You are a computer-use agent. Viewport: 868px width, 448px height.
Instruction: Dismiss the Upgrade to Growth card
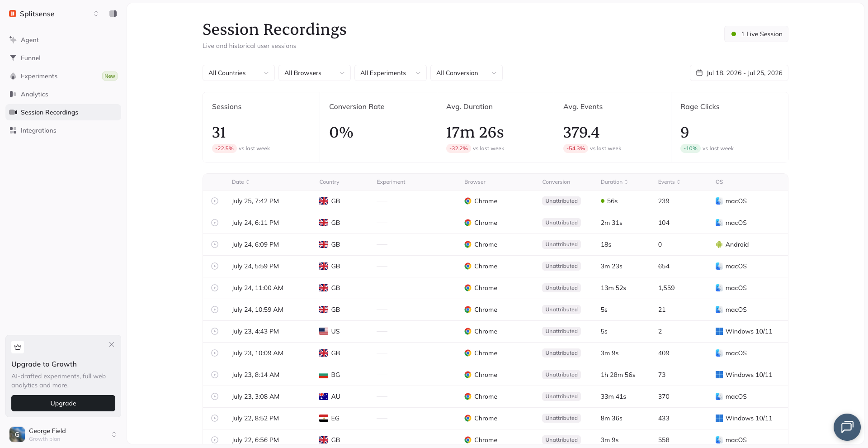112,344
